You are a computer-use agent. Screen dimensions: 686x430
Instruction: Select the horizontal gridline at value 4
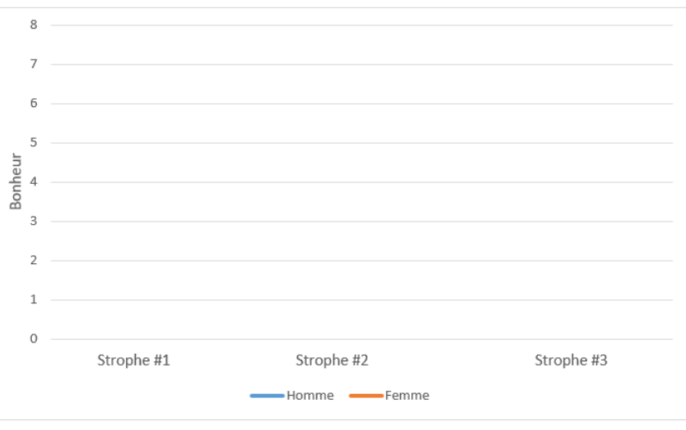click(360, 182)
